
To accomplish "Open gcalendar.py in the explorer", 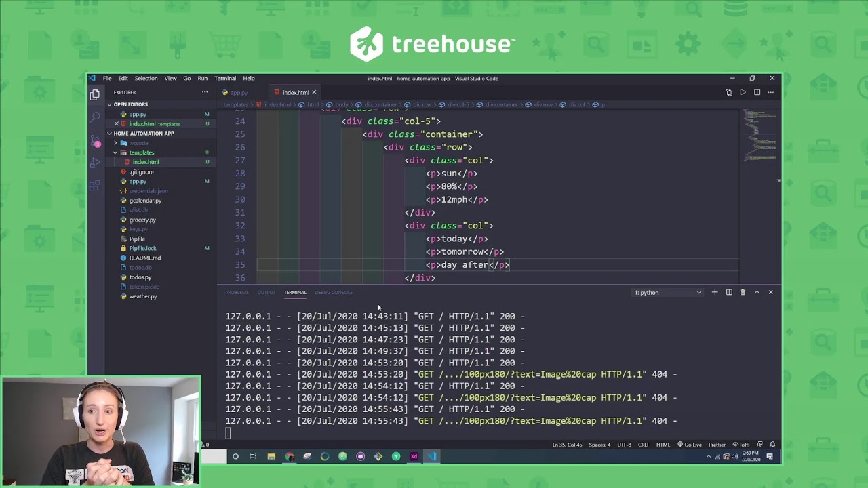I will 145,201.
